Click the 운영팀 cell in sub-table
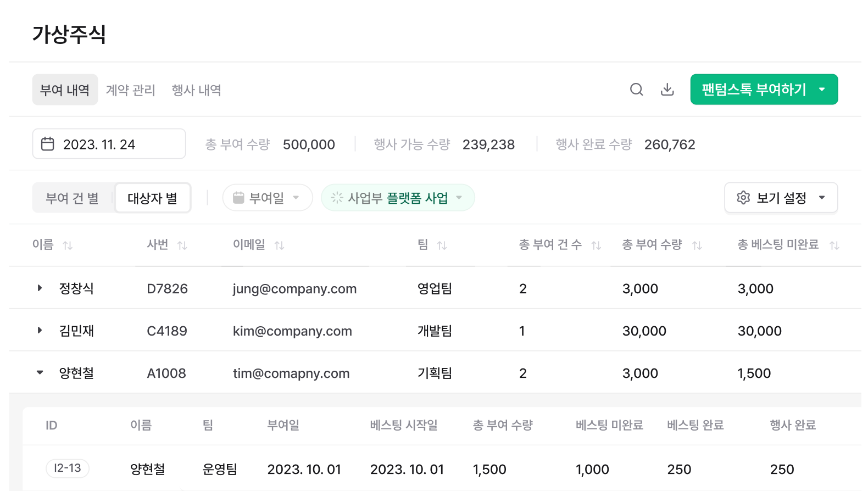This screenshot has width=868, height=491. coord(220,469)
